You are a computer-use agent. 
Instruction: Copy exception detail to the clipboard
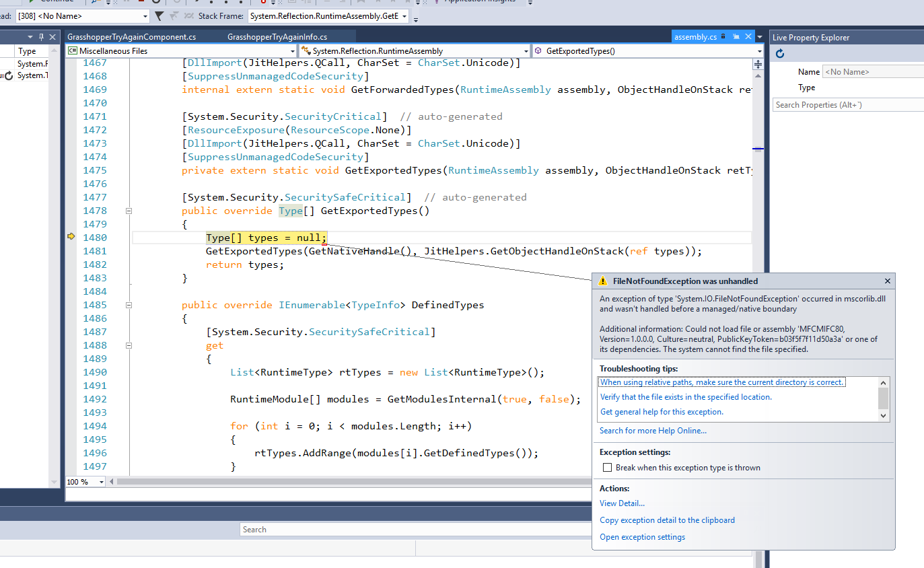(667, 520)
